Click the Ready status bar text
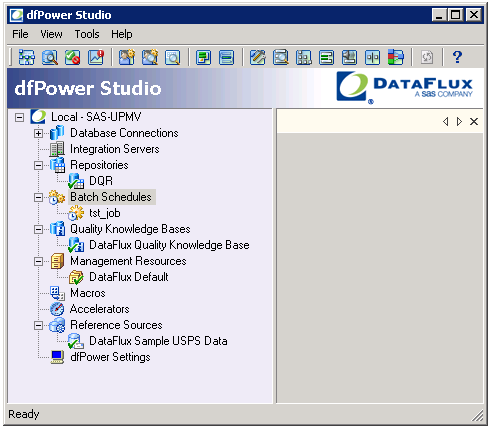This screenshot has width=491, height=428. tap(23, 414)
